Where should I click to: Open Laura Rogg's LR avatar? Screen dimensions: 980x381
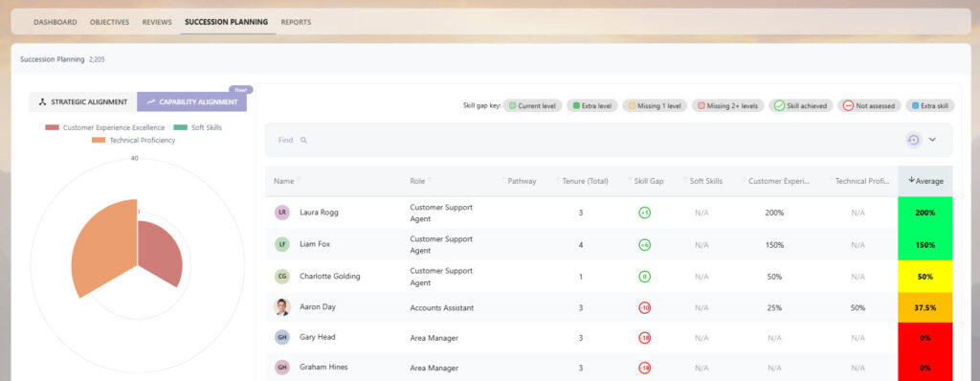pos(282,213)
